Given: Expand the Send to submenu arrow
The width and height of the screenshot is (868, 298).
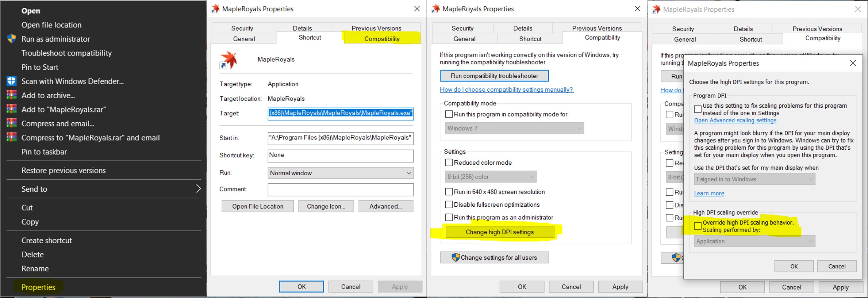Looking at the screenshot, I should [198, 189].
